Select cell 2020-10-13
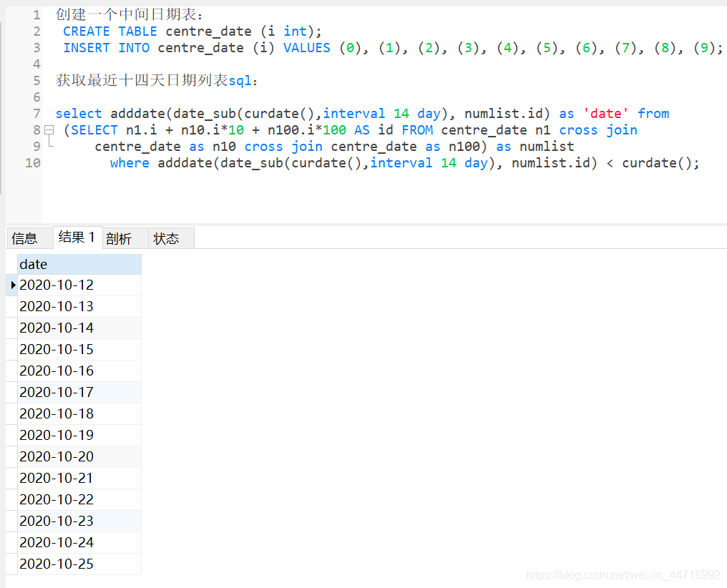This screenshot has width=727, height=588. [79, 306]
